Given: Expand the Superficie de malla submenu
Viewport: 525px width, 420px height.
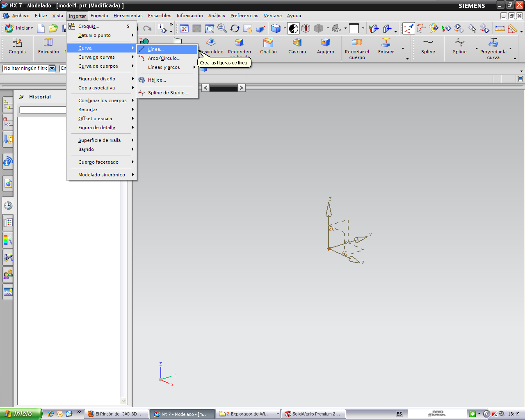Looking at the screenshot, I should (102, 140).
